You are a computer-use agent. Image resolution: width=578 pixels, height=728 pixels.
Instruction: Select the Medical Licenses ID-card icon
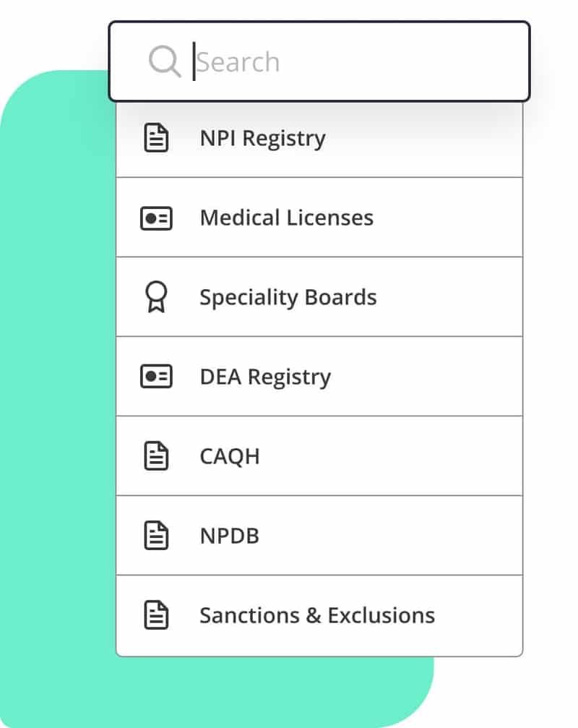point(156,217)
